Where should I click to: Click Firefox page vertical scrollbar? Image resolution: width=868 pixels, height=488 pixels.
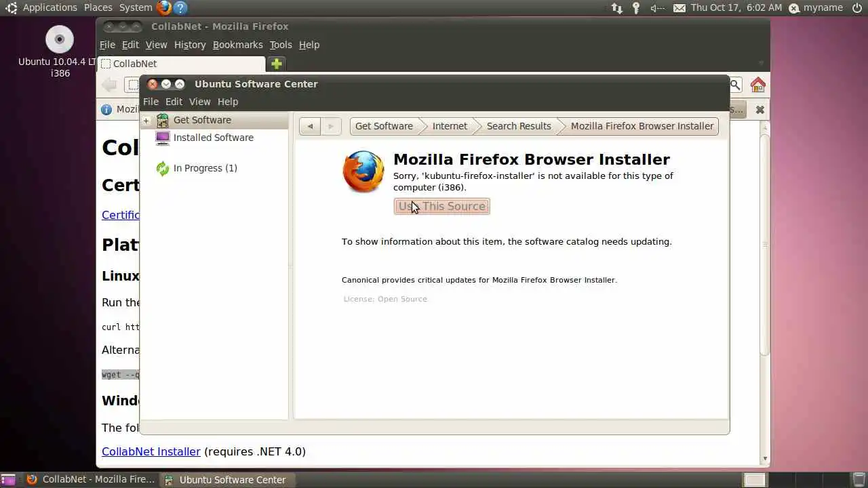765,244
